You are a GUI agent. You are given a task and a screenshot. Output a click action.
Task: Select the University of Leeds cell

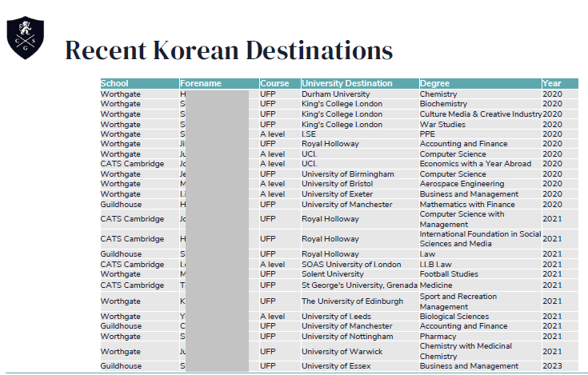click(360, 317)
